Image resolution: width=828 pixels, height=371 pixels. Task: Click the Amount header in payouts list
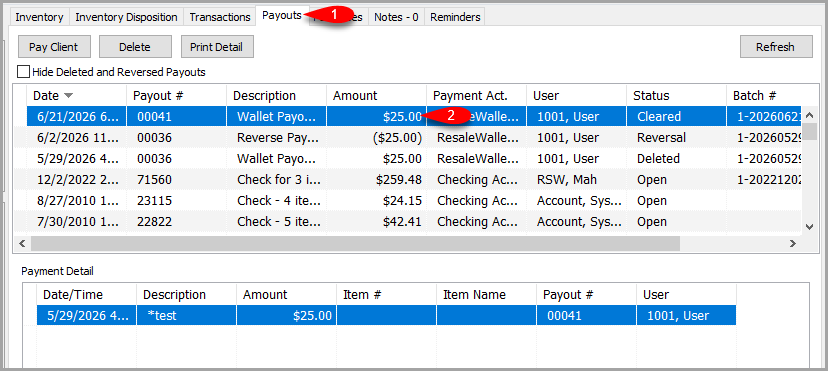point(377,96)
